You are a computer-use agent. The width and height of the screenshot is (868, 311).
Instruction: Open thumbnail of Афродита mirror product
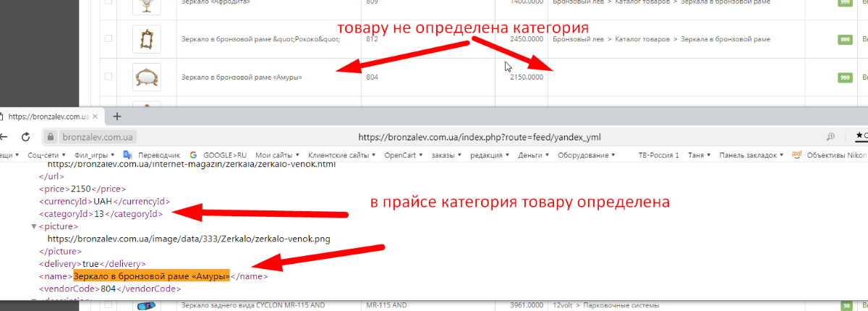point(147,6)
